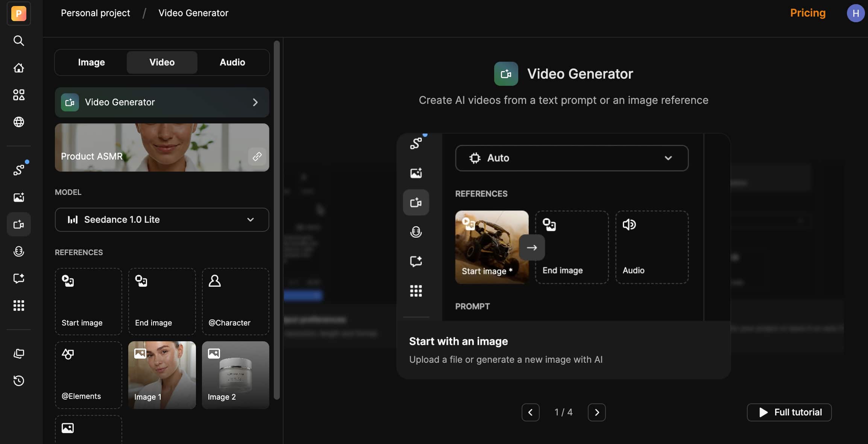Play the Full tutorial
The height and width of the screenshot is (444, 868).
[x=789, y=412]
